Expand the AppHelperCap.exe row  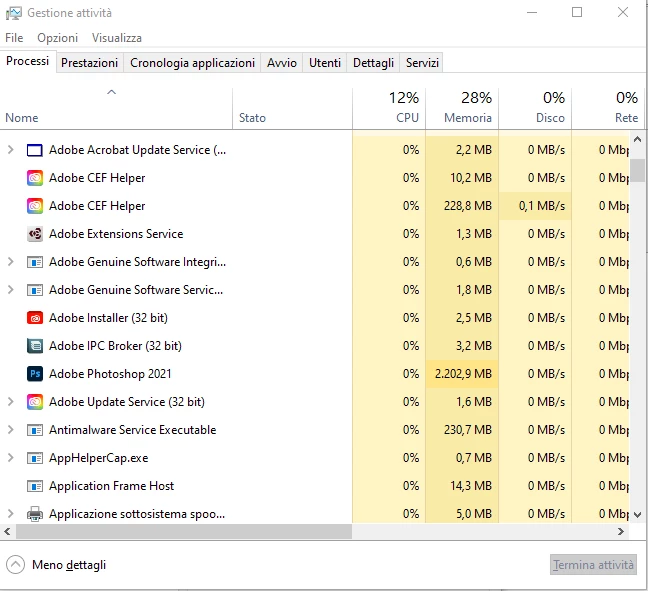[x=11, y=458]
